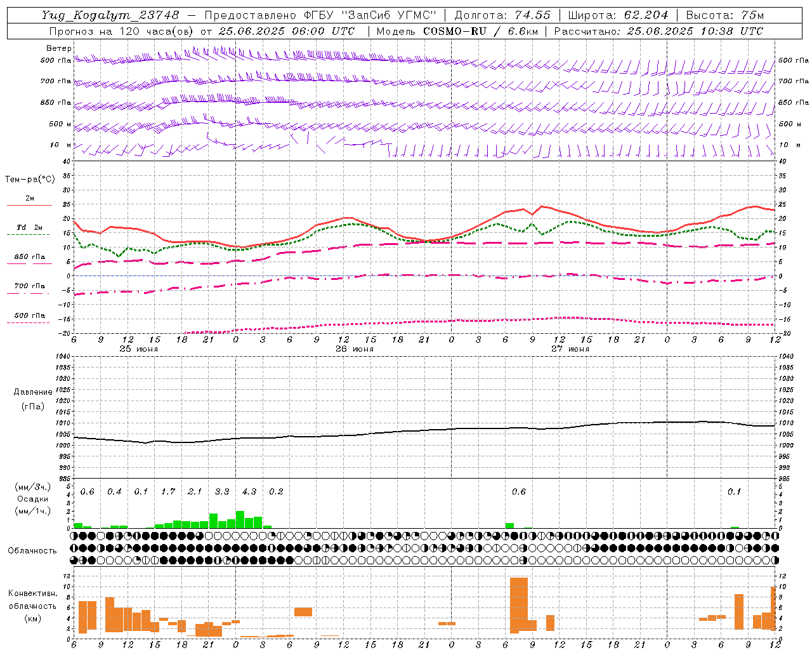Click the 2.1 three-hour precipitation value
The width and height of the screenshot is (812, 650).
pyautogui.click(x=195, y=491)
